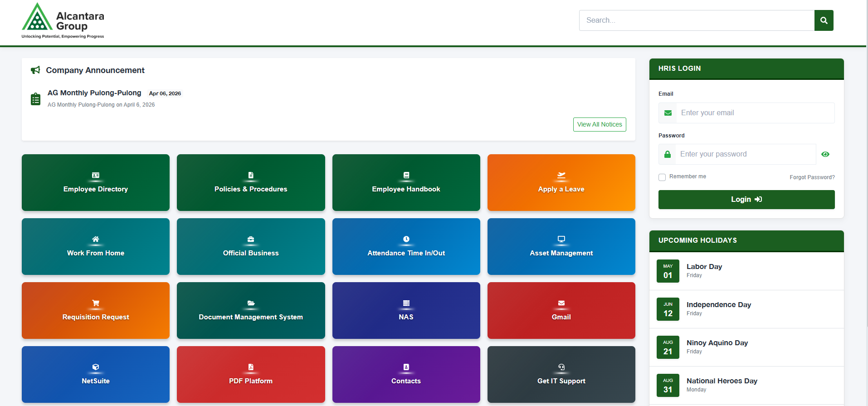Toggle password visibility eye icon
This screenshot has width=868, height=406.
825,154
